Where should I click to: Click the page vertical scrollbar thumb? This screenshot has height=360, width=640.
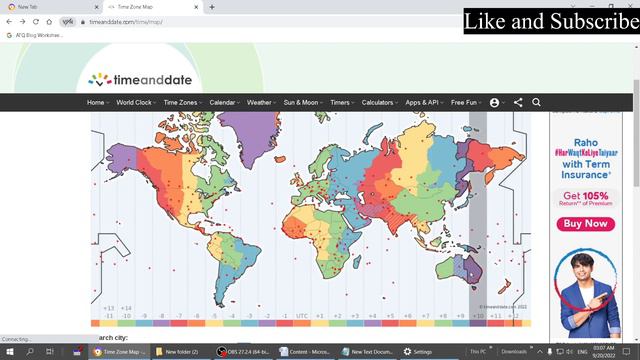tap(636, 133)
